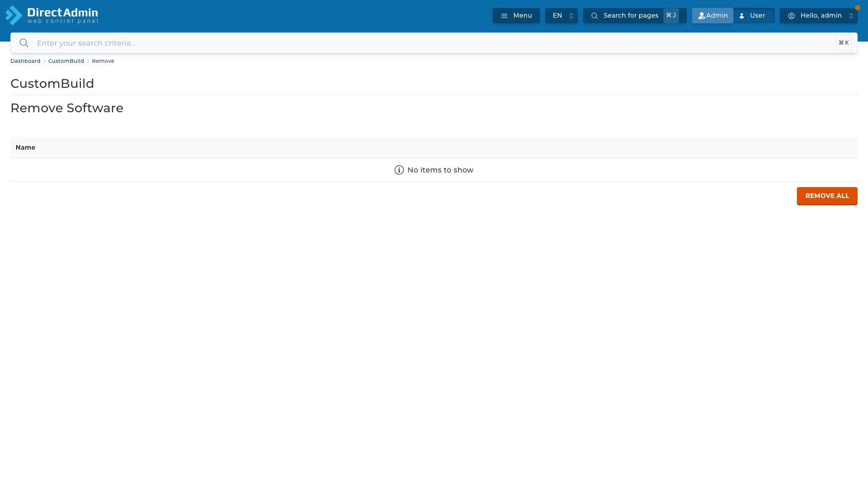Click the Remove breadcrumb text

pyautogui.click(x=103, y=61)
